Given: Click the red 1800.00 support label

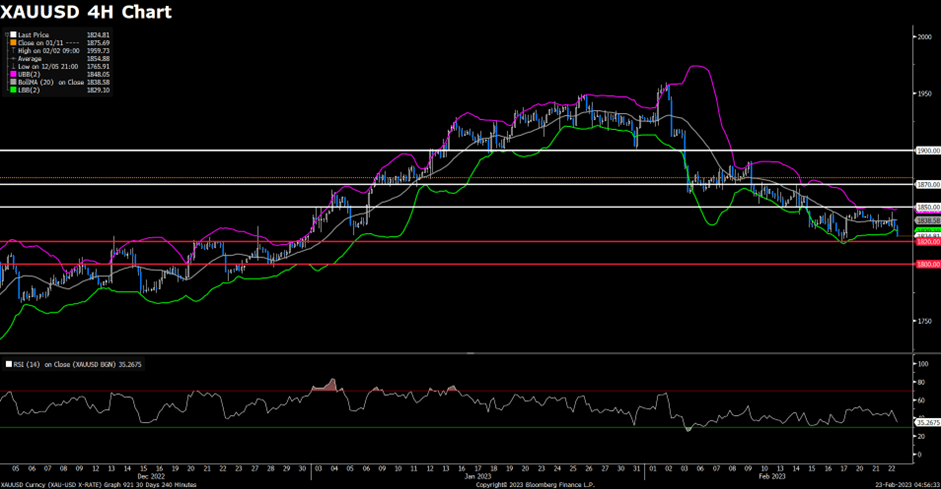Looking at the screenshot, I should [928, 264].
